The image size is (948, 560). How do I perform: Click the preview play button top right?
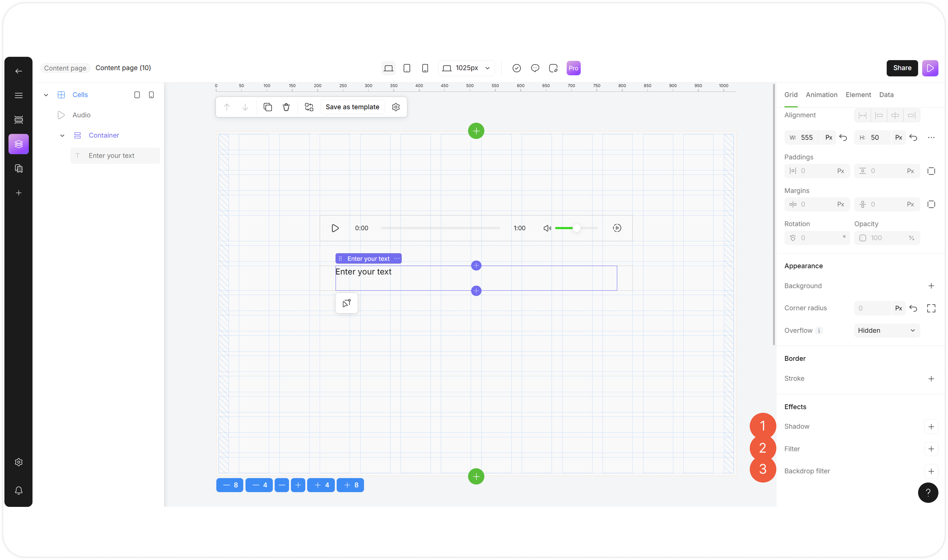930,68
